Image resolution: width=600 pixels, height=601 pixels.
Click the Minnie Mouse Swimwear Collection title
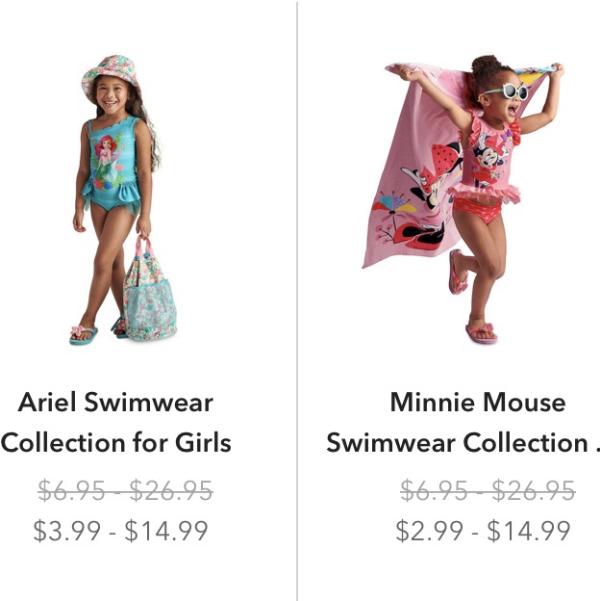coord(463,422)
